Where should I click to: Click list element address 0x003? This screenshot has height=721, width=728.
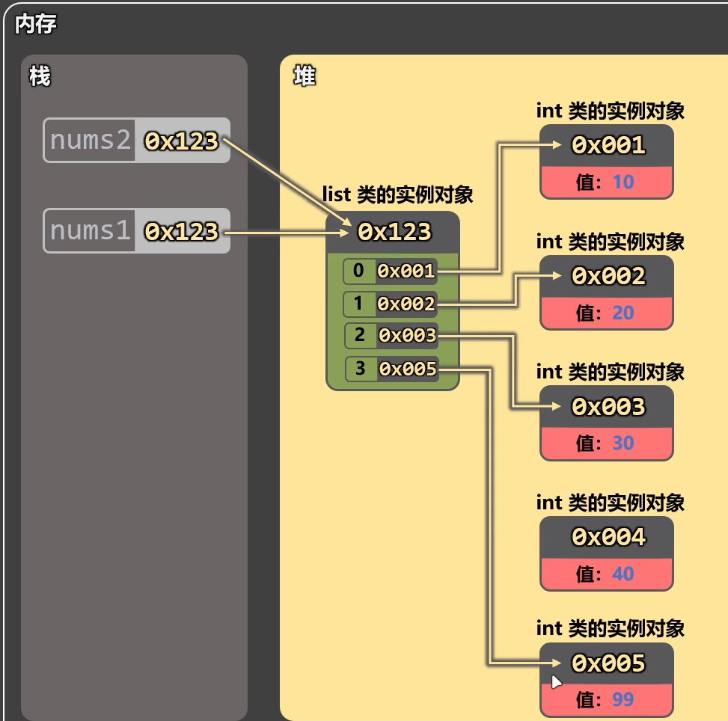click(x=408, y=335)
